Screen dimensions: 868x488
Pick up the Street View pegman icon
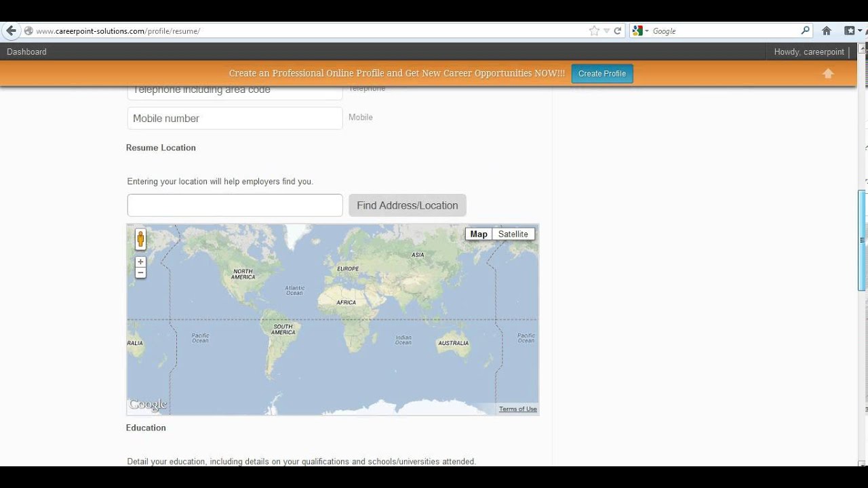pyautogui.click(x=140, y=239)
